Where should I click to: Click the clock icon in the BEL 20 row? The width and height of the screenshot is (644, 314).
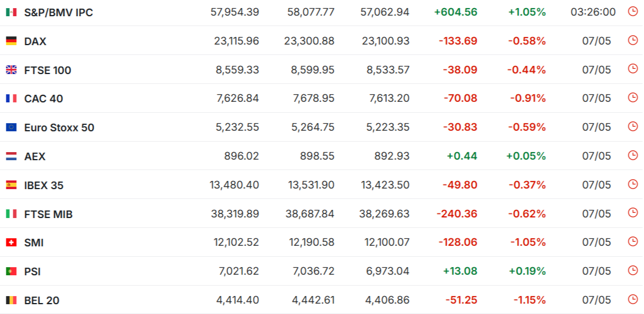[x=633, y=299]
